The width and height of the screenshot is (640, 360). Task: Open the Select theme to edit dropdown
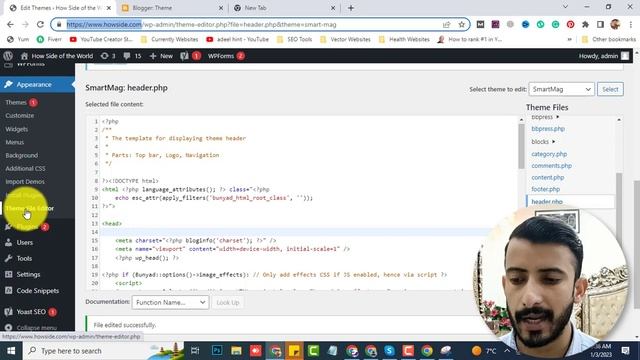561,89
